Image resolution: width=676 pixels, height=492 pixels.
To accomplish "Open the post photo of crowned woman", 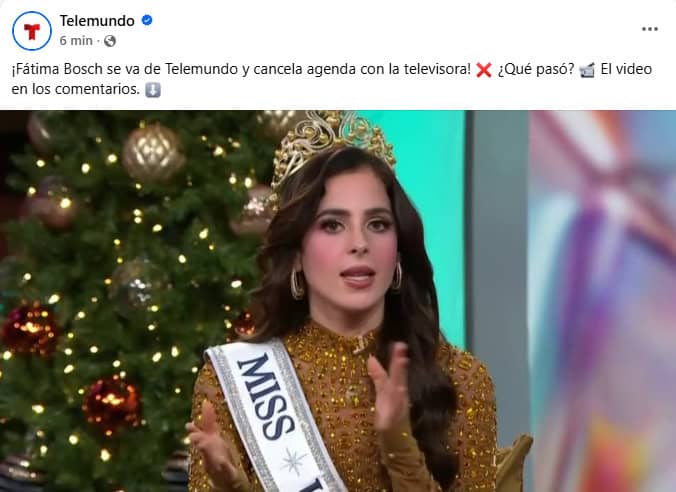I will click(x=338, y=301).
